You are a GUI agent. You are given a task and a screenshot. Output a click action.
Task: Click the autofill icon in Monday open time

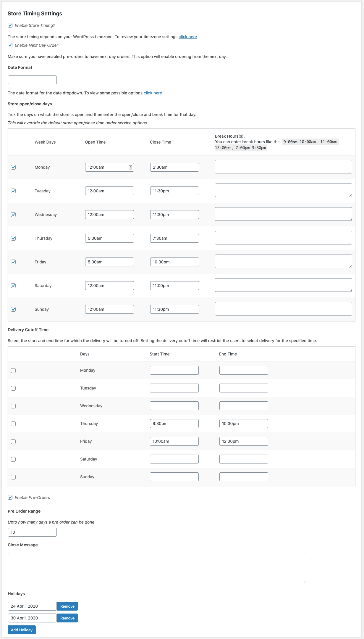click(130, 167)
